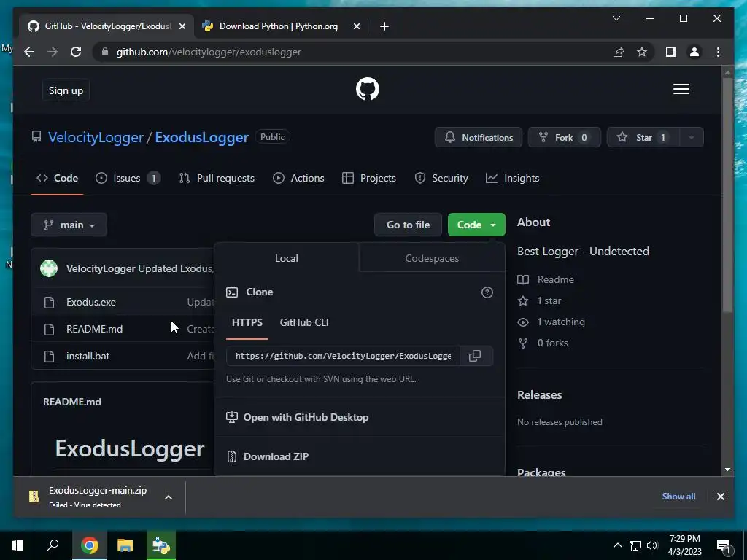This screenshot has width=747, height=560.
Task: Open Chrome side panel icon
Action: tap(671, 52)
